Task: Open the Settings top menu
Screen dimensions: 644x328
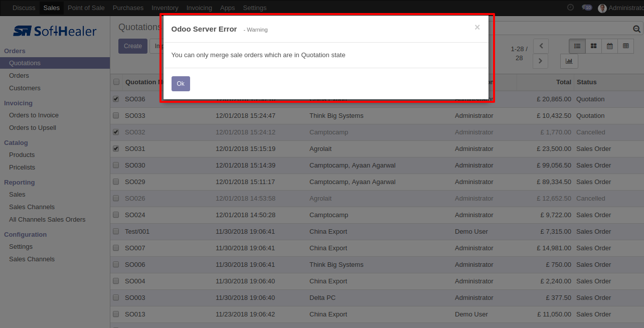Action: tap(254, 8)
